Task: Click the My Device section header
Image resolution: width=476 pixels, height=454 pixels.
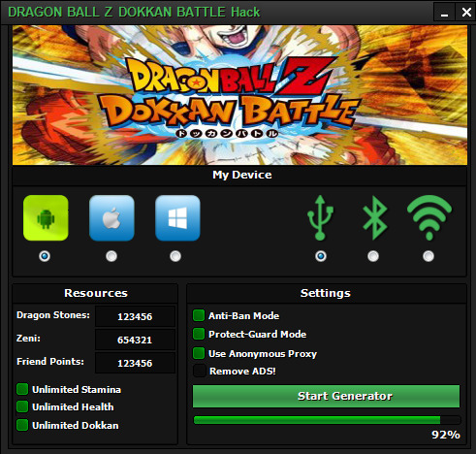Action: click(x=242, y=175)
